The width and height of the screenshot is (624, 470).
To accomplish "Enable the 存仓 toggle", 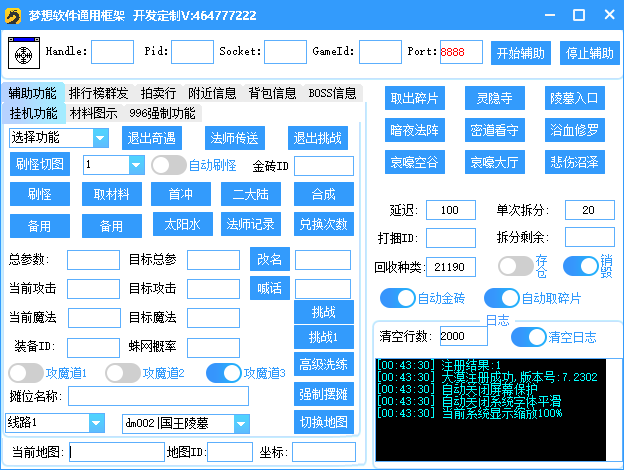I will [x=515, y=266].
